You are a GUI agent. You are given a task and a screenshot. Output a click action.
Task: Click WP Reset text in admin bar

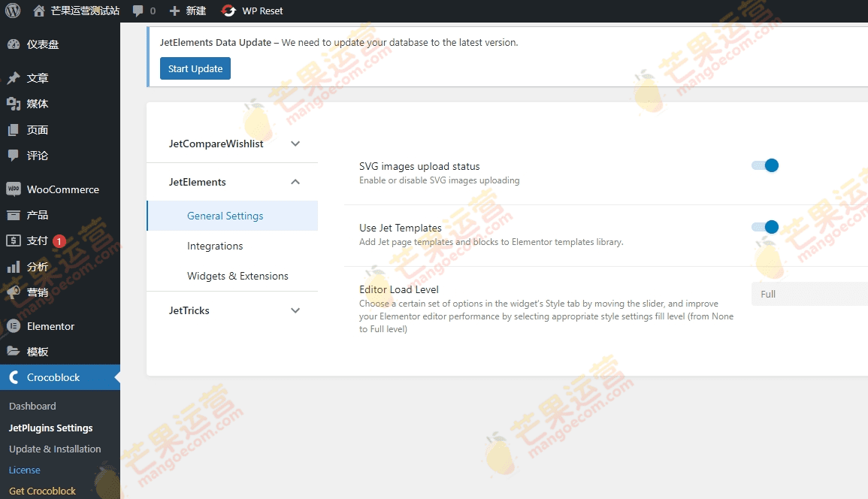pyautogui.click(x=262, y=11)
